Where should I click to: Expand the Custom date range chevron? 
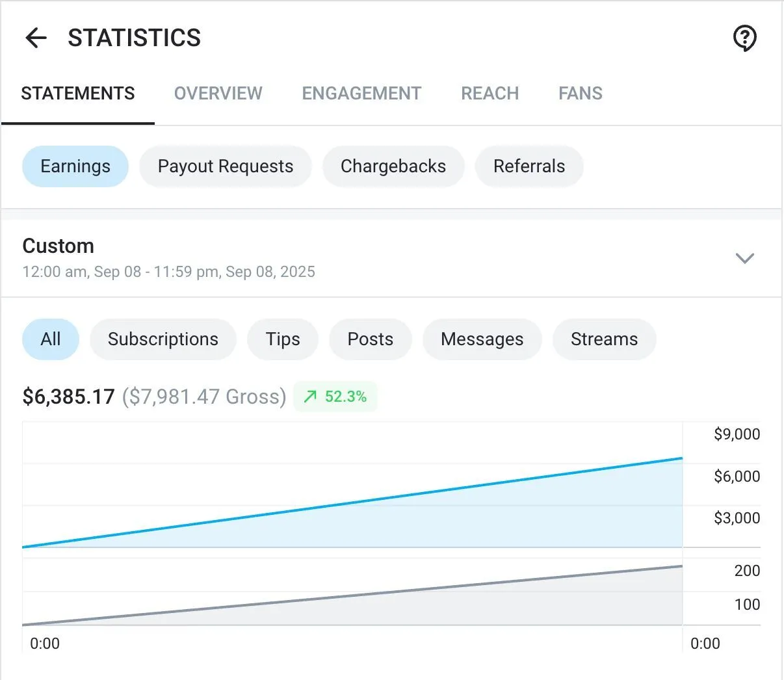[x=744, y=258]
